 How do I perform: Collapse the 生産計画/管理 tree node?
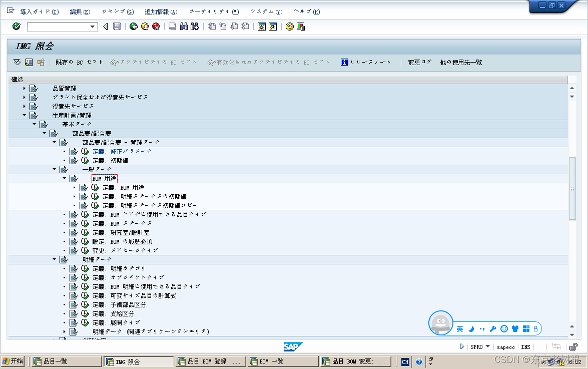[x=24, y=115]
